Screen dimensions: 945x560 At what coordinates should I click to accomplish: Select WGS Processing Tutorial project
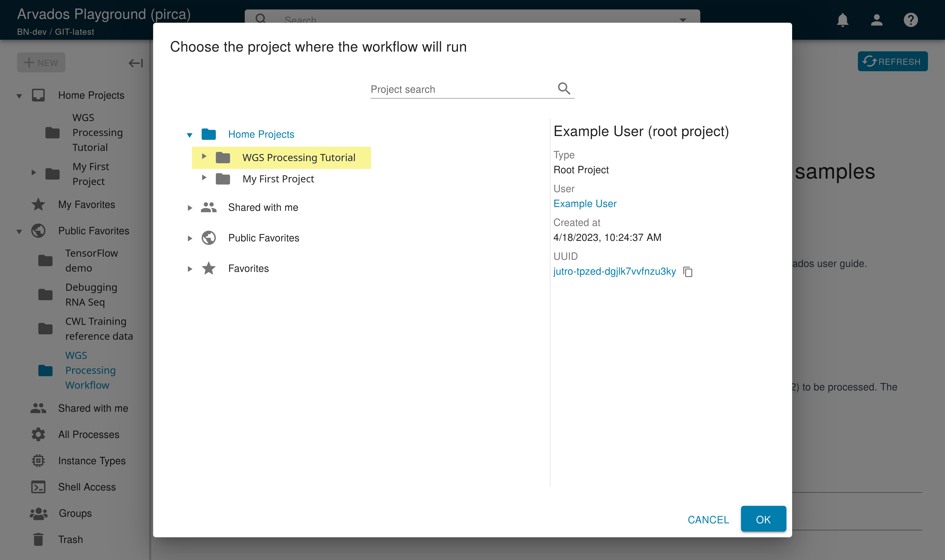(298, 158)
